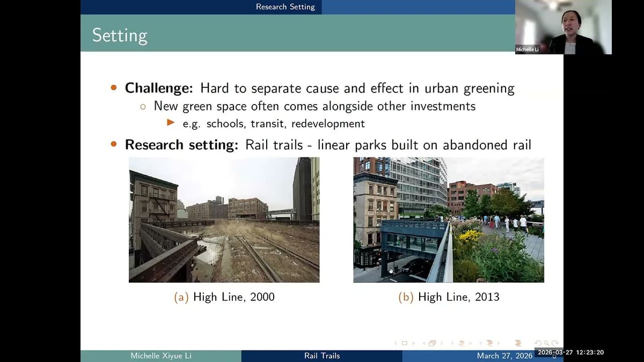Screen dimensions: 644x362
Task: Open the multi-frame (subsection) navigation icon
Action: point(432,343)
